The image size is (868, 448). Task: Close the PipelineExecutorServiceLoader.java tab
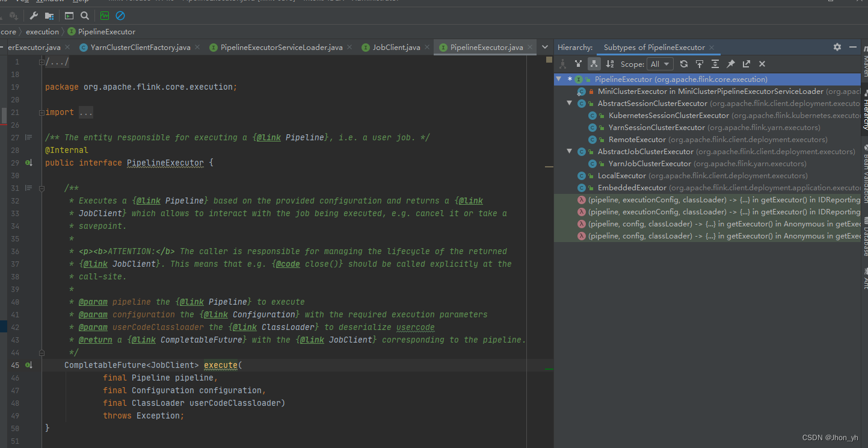click(x=351, y=47)
